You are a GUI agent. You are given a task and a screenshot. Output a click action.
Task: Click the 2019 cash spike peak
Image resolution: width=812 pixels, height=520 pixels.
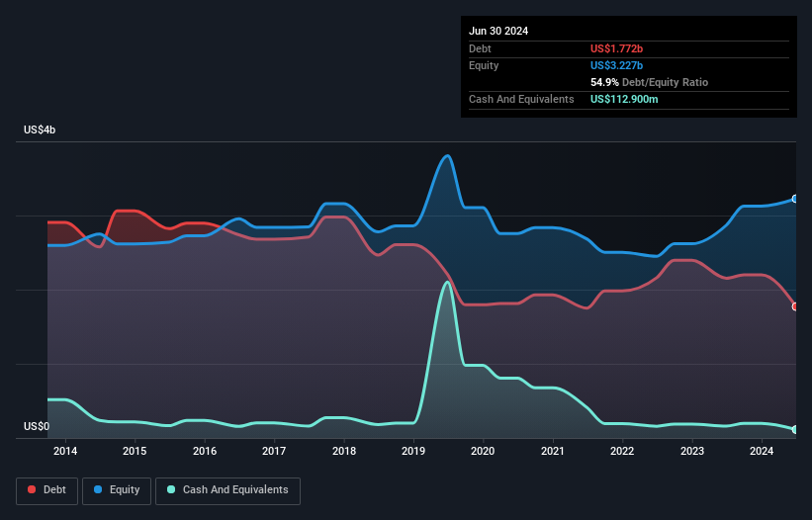(447, 282)
